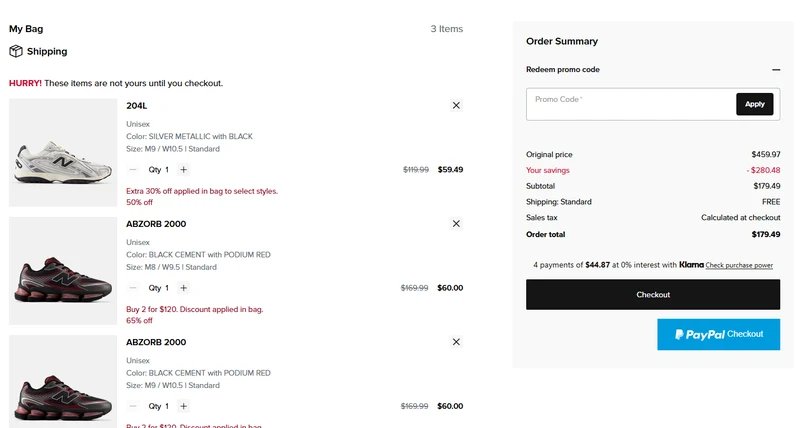Pay using PayPal Checkout
The height and width of the screenshot is (428, 800).
[x=718, y=334]
